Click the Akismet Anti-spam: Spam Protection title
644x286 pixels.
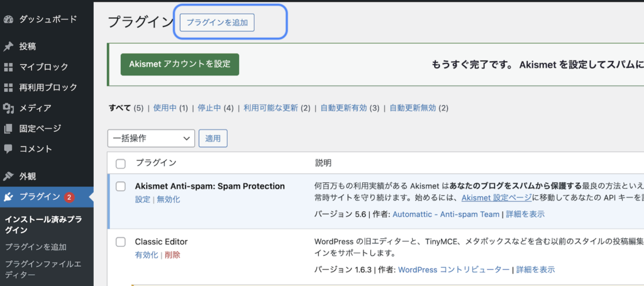click(210, 186)
